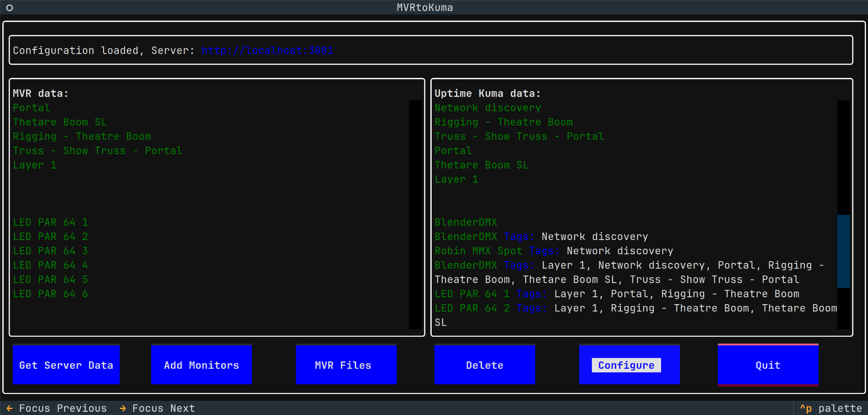This screenshot has width=868, height=415.
Task: Select LED PAR 64 3 in MVR data
Action: click(x=50, y=251)
